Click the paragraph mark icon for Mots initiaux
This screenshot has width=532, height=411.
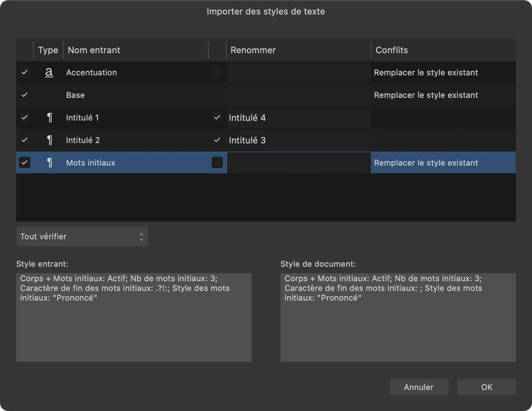coord(49,162)
